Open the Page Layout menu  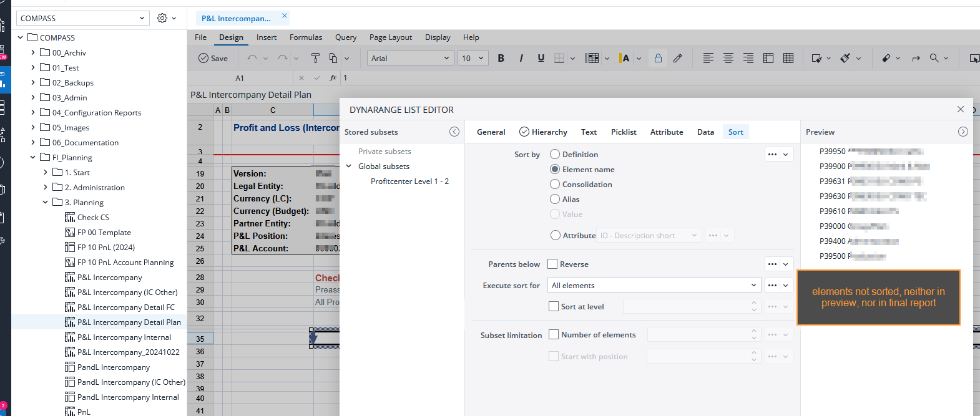point(390,37)
